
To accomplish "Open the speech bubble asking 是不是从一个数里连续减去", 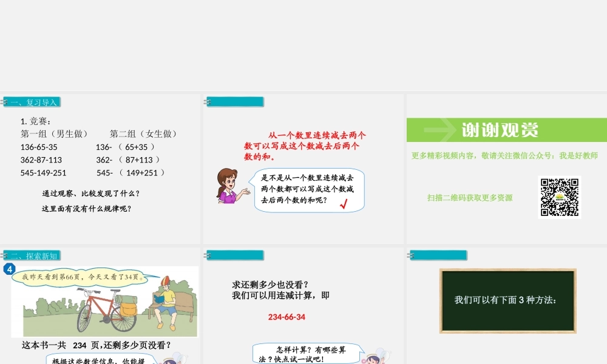I will pyautogui.click(x=307, y=190).
